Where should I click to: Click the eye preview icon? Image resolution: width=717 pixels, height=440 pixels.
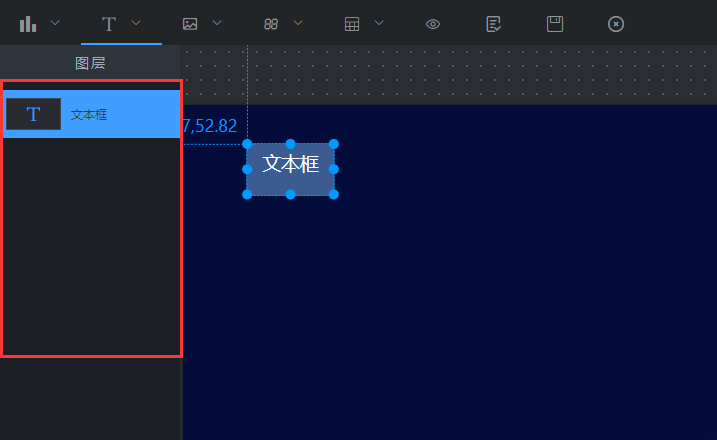coord(433,24)
